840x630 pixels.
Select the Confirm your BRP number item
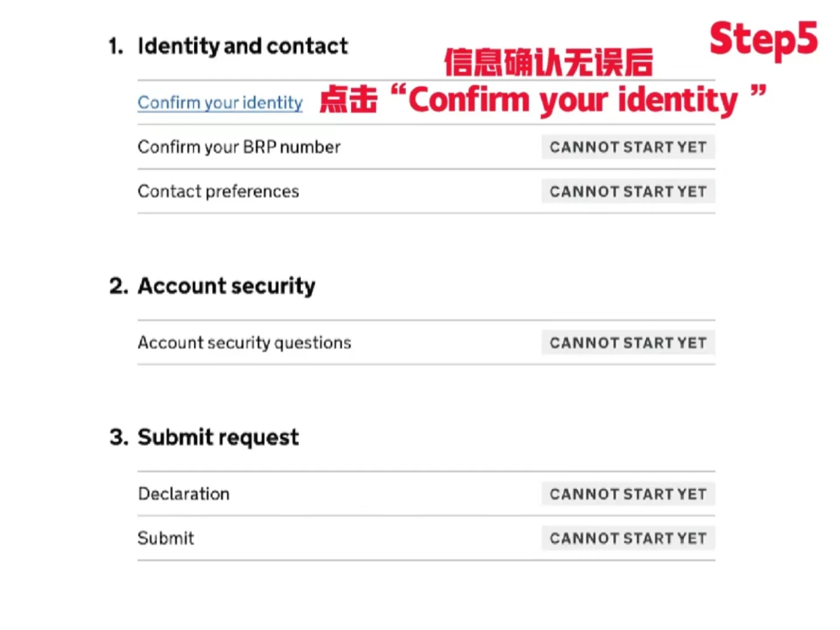tap(239, 147)
